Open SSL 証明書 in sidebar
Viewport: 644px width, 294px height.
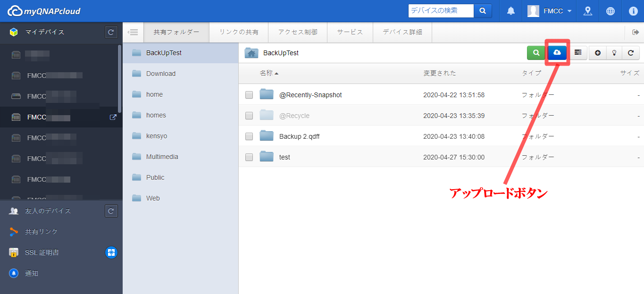coord(42,252)
